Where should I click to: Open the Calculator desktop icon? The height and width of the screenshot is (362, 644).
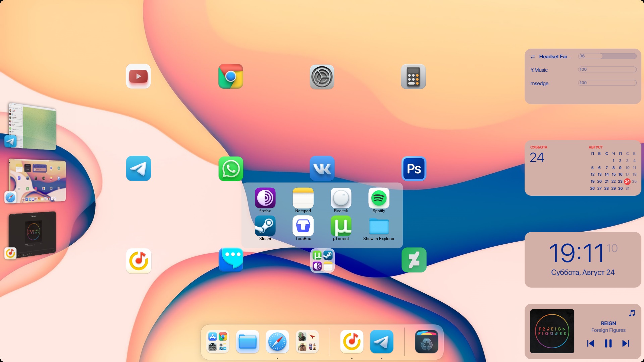click(x=413, y=77)
